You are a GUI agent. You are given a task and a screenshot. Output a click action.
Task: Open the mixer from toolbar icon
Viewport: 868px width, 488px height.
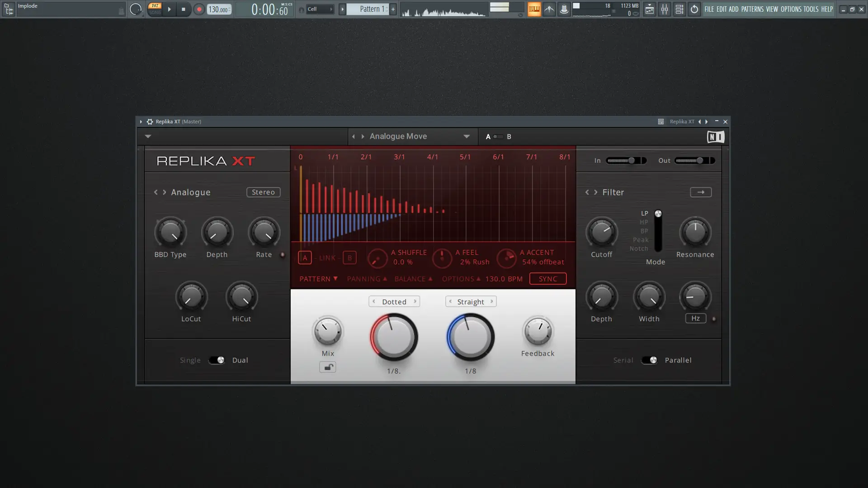click(664, 9)
